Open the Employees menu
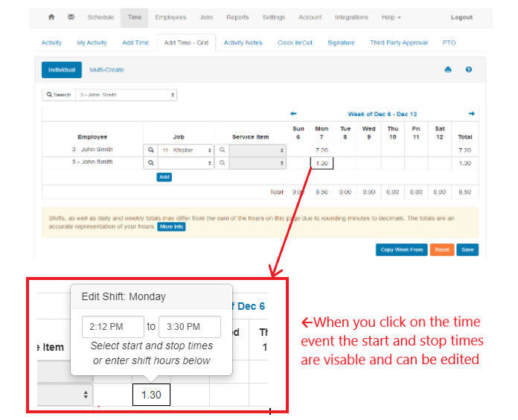The image size is (518, 420). [x=170, y=17]
